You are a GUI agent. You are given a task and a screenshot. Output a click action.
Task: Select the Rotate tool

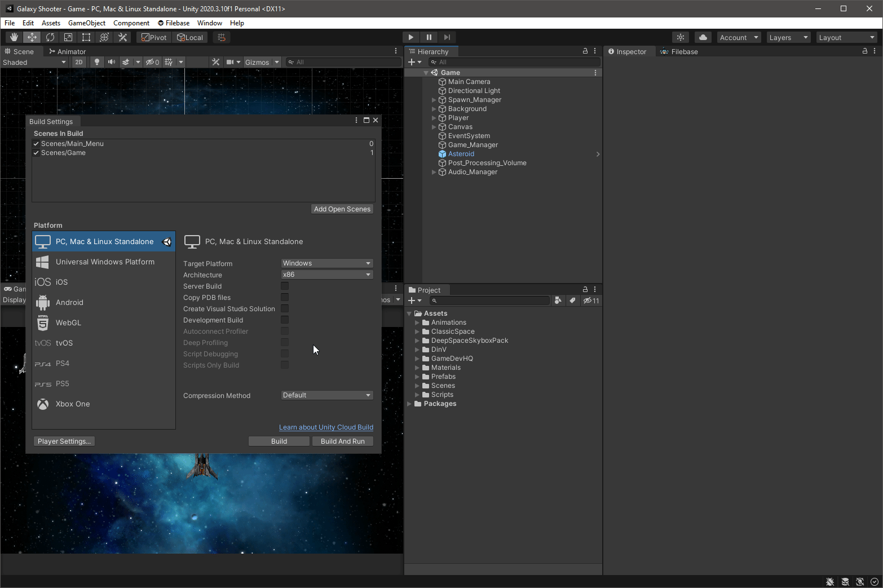[x=50, y=37]
